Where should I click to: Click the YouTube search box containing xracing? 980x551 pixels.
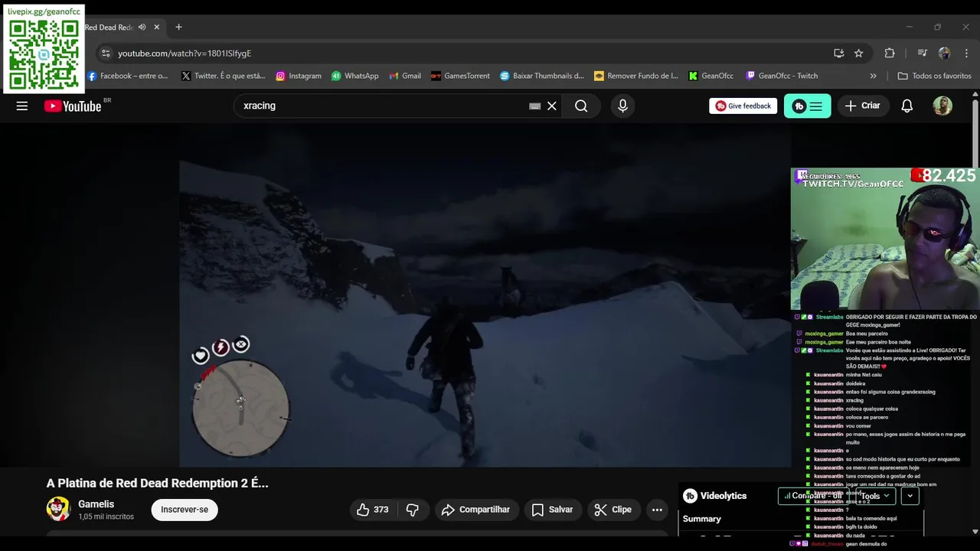point(383,106)
